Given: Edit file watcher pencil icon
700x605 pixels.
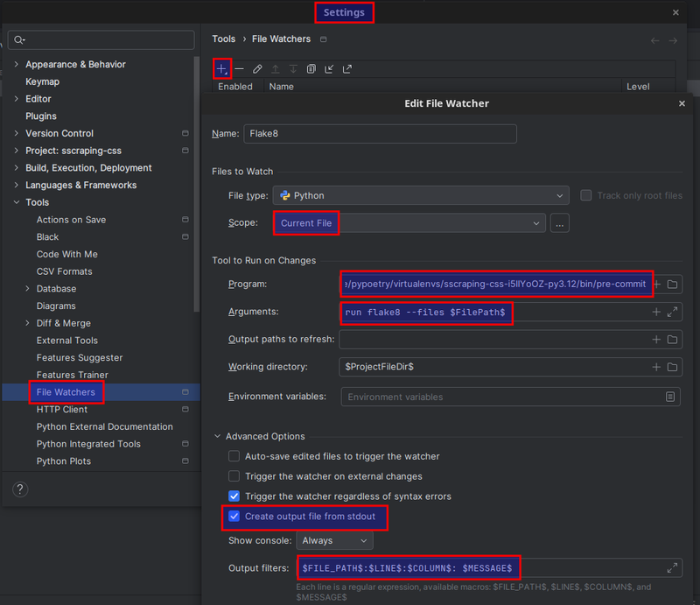Looking at the screenshot, I should [x=257, y=69].
